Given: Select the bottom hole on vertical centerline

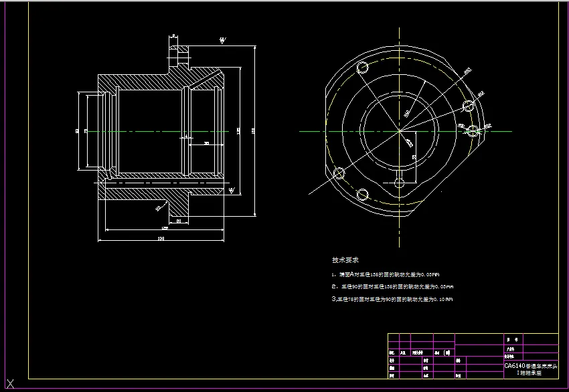Looking at the screenshot, I should [399, 183].
